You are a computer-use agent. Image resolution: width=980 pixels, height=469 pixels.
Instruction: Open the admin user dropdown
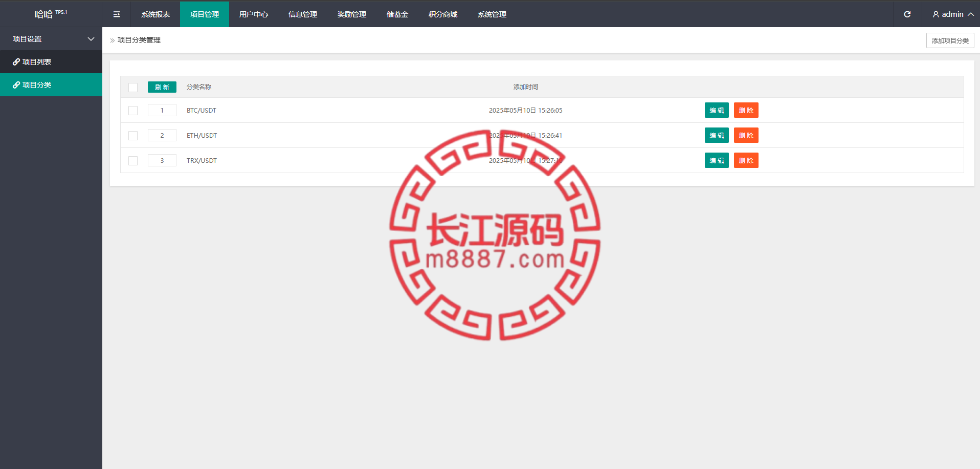click(953, 14)
